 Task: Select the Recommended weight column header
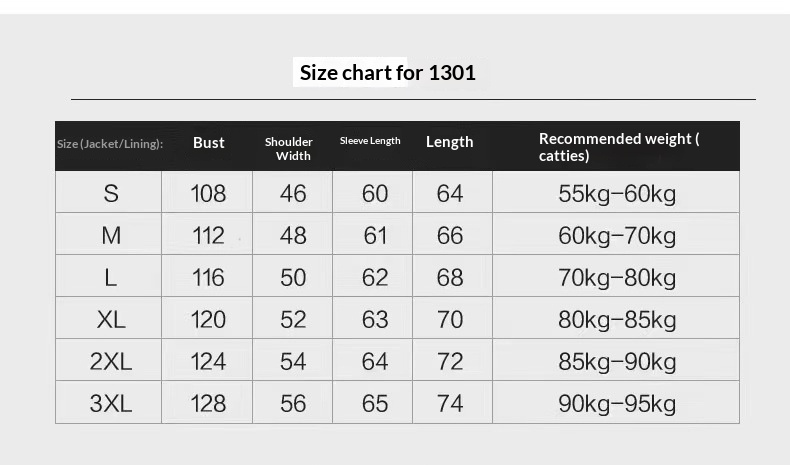point(618,147)
